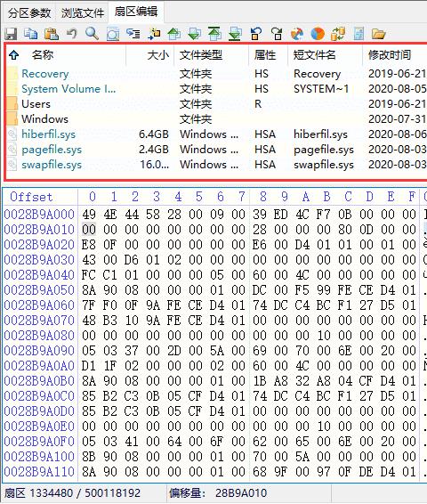Click the magnifier Find icon

tap(93, 34)
